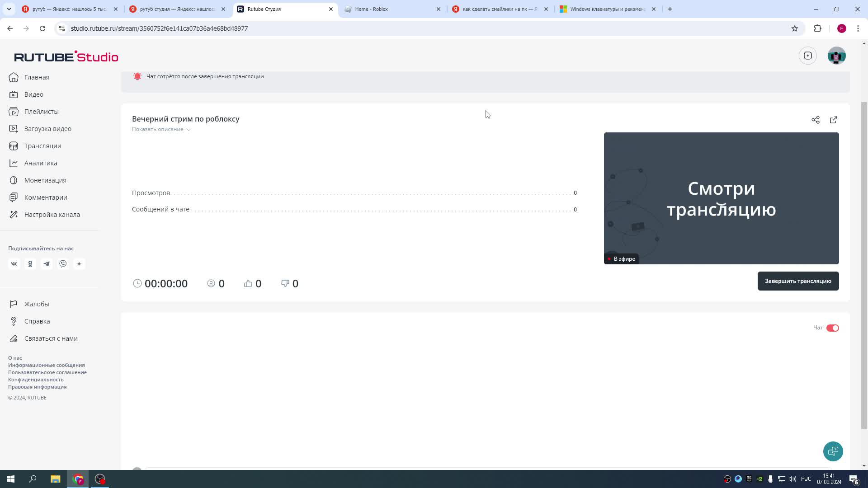Select Загрузка видео in sidebar
This screenshot has height=488, width=868.
tap(47, 128)
